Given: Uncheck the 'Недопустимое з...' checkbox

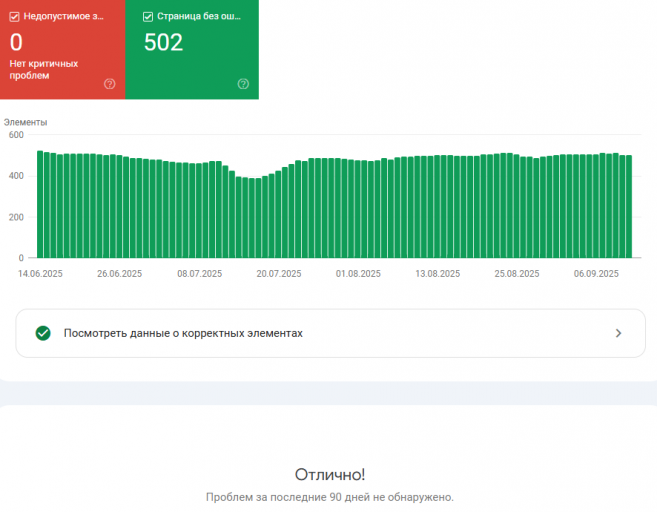Looking at the screenshot, I should click(x=14, y=17).
